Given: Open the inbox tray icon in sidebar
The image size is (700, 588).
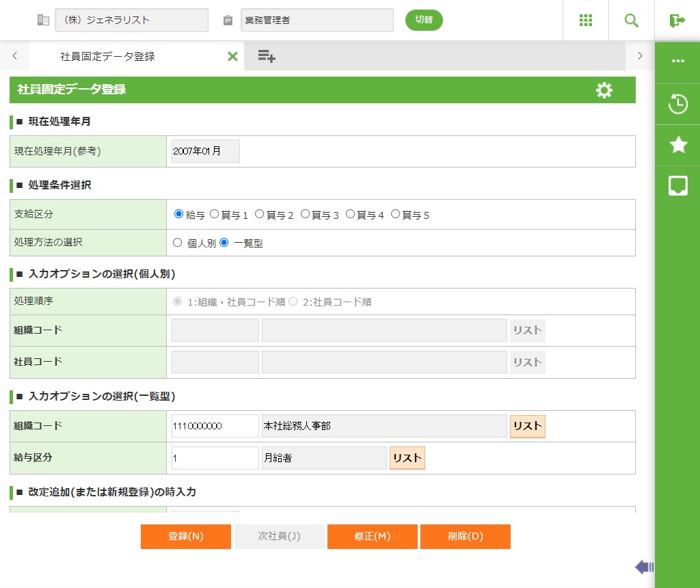Looking at the screenshot, I should point(677,185).
